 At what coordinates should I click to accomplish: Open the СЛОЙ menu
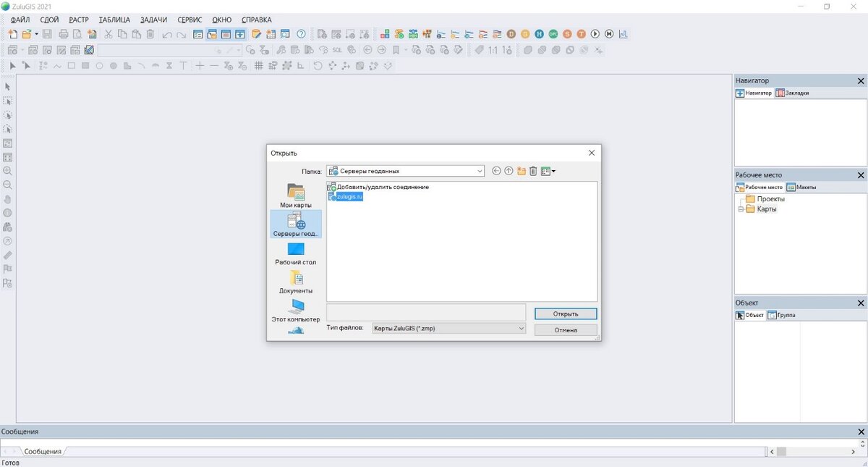50,20
